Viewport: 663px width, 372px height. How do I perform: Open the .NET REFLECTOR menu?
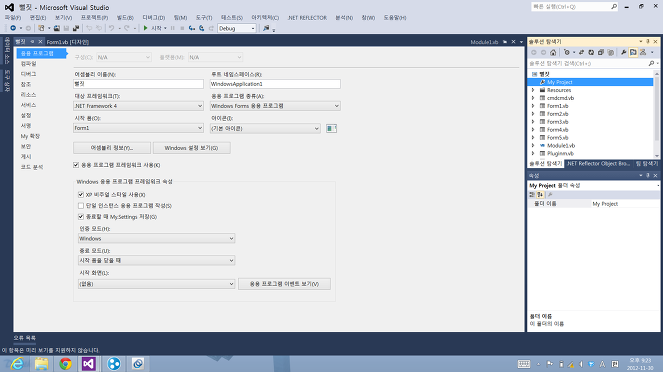click(x=307, y=18)
